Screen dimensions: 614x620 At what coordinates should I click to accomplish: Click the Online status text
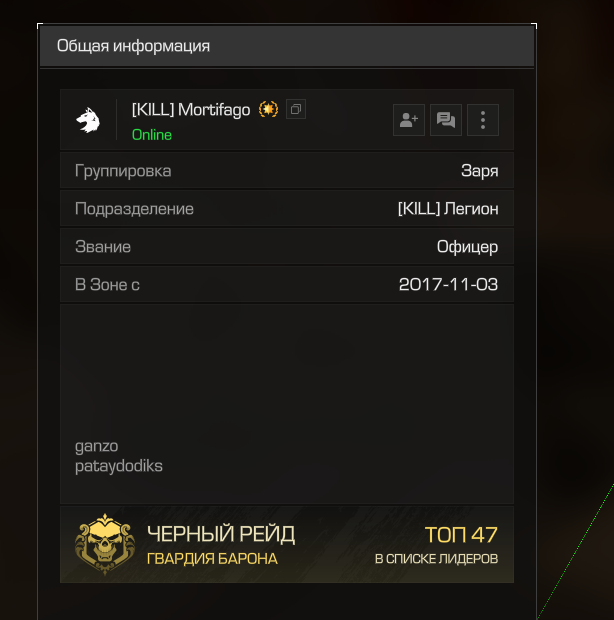152,135
